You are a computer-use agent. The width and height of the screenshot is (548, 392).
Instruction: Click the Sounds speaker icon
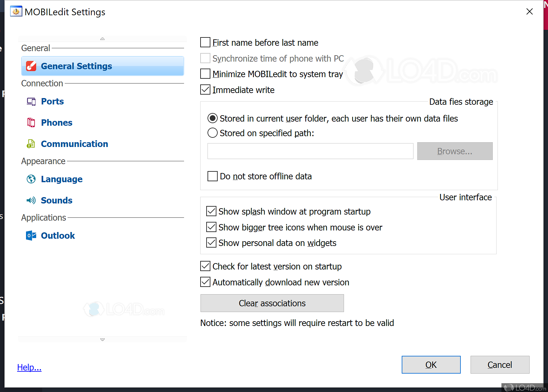click(x=31, y=200)
